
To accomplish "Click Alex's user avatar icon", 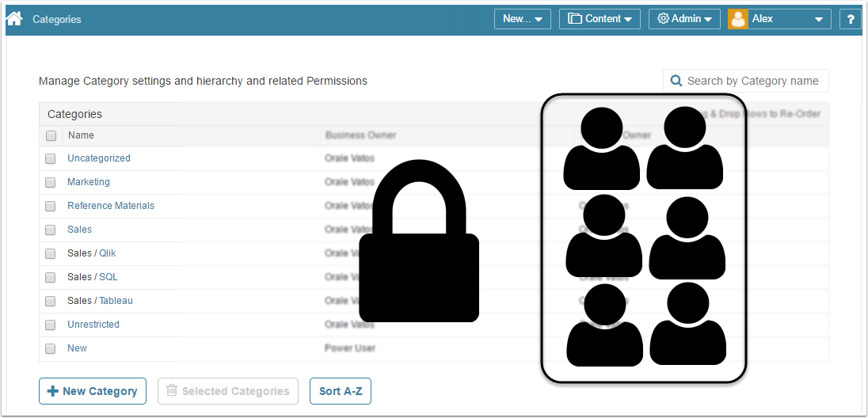I will (738, 19).
